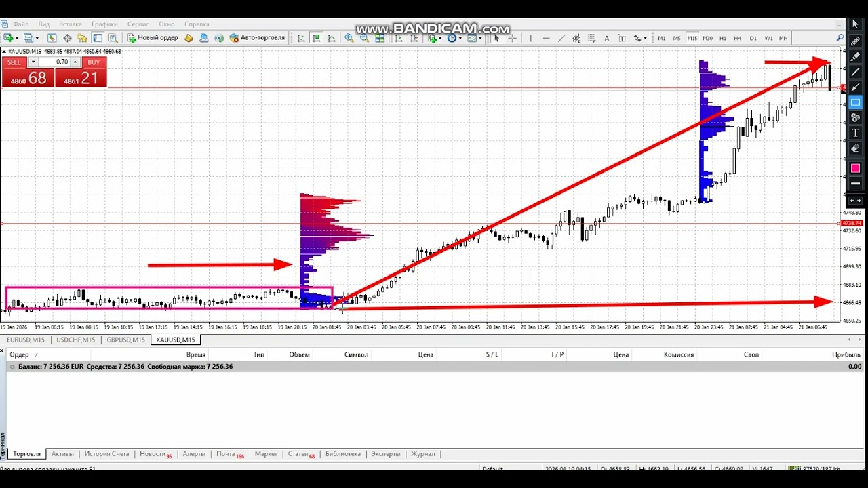Zoom in on the chart
This screenshot has width=868, height=488.
[349, 38]
